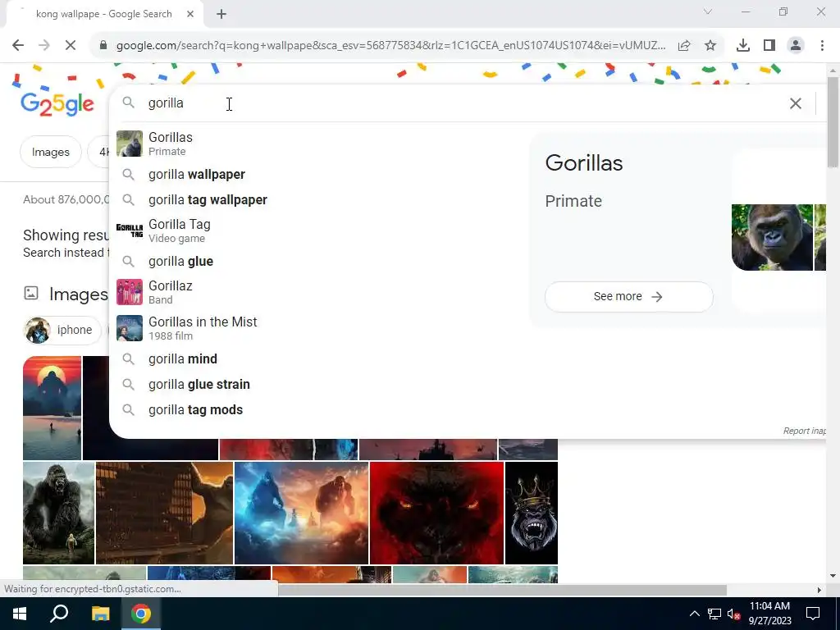This screenshot has width=840, height=630.
Task: Launch File Explorer from taskbar
Action: [100, 614]
